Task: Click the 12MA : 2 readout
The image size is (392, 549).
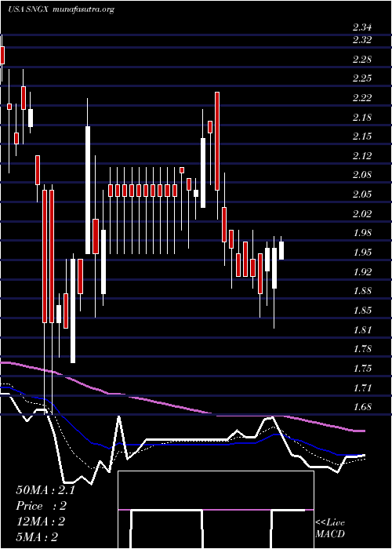Action: coord(41,522)
